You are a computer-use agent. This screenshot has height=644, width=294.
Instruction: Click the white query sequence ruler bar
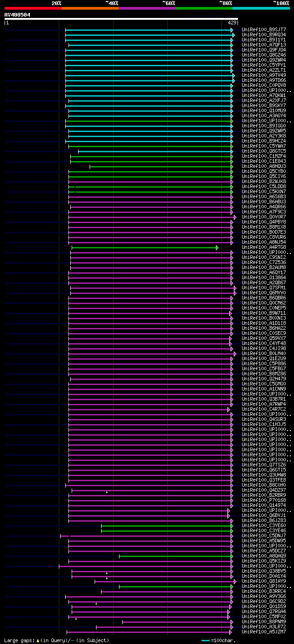tap(121, 19)
